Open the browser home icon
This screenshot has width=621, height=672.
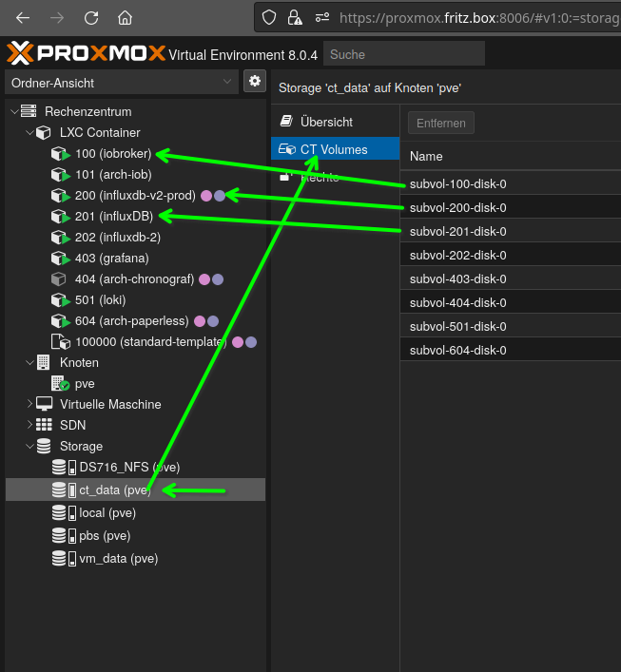click(x=125, y=18)
